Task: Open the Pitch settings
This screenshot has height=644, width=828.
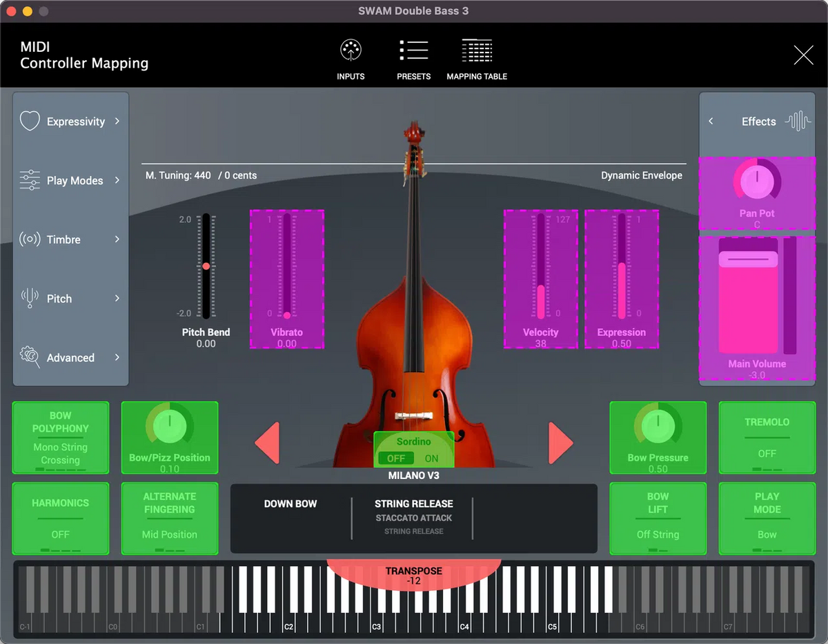Action: (x=70, y=298)
